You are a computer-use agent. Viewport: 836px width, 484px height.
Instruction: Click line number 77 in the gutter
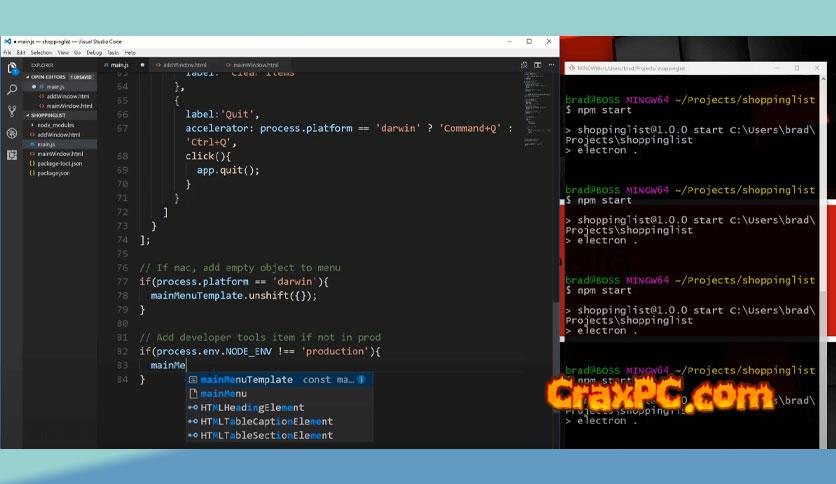click(123, 281)
